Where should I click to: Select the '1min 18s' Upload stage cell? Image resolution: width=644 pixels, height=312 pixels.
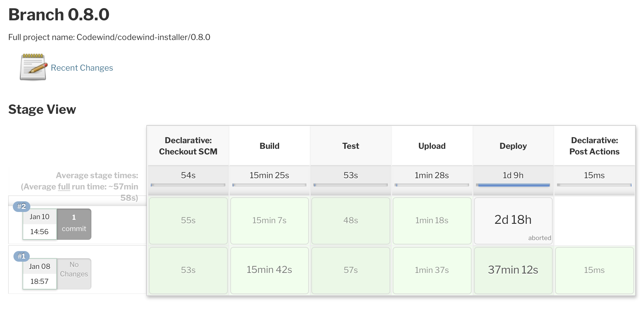tap(432, 220)
